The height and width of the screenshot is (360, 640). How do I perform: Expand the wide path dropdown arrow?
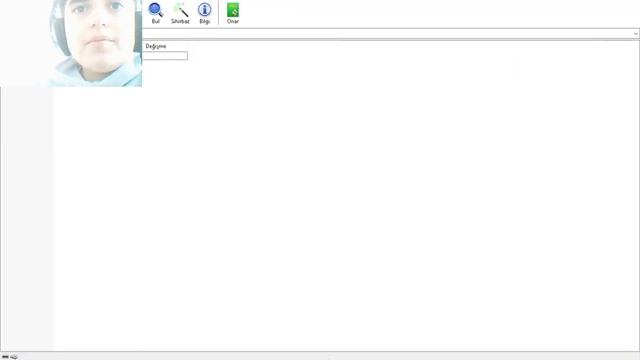tap(636, 33)
